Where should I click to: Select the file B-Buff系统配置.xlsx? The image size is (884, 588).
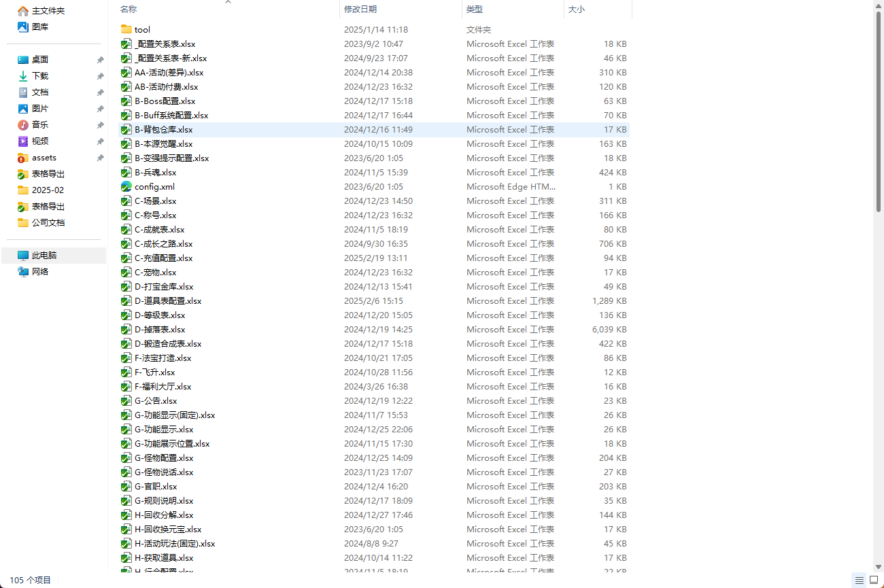(171, 115)
